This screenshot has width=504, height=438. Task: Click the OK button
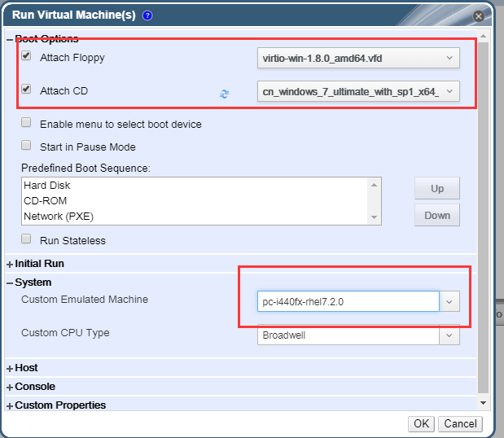pyautogui.click(x=421, y=424)
